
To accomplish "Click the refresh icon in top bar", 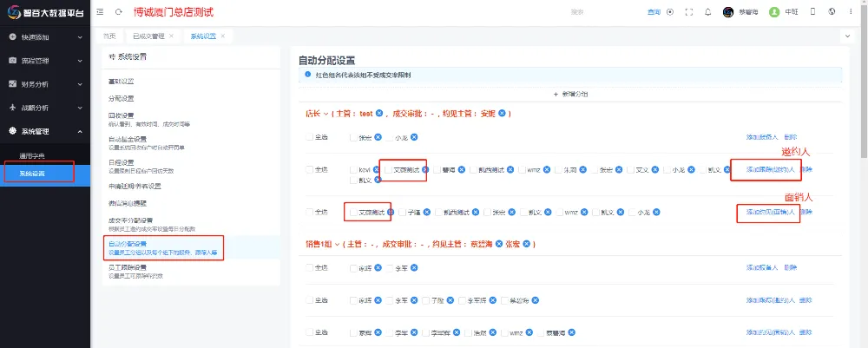I will [118, 12].
